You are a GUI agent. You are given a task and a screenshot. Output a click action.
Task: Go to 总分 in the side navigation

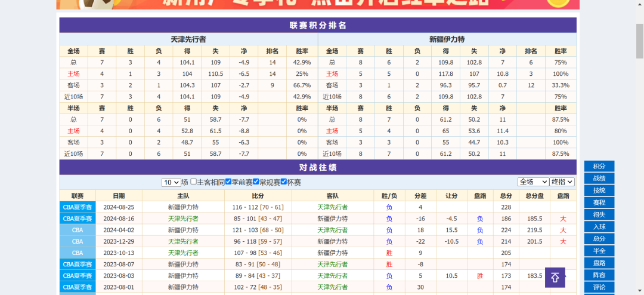coord(599,239)
